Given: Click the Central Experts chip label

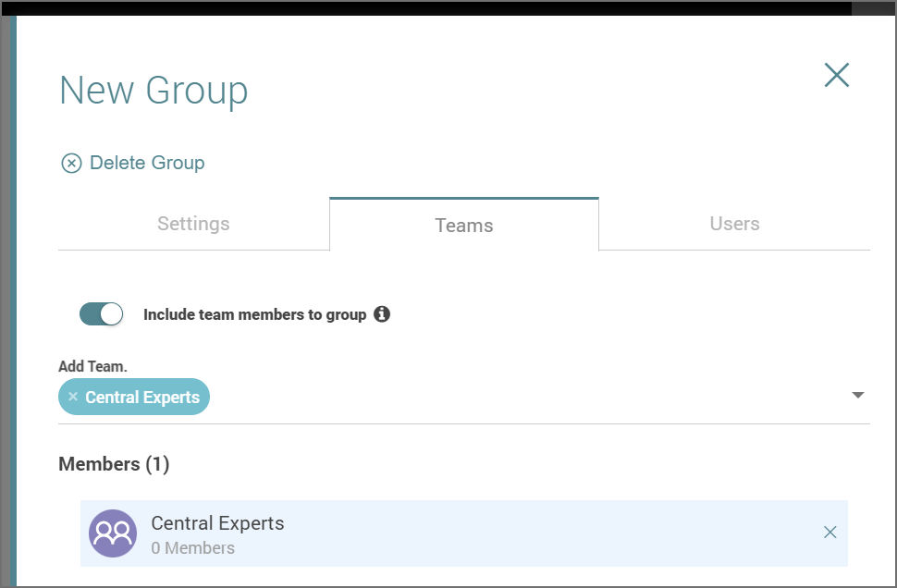Looking at the screenshot, I should (142, 397).
